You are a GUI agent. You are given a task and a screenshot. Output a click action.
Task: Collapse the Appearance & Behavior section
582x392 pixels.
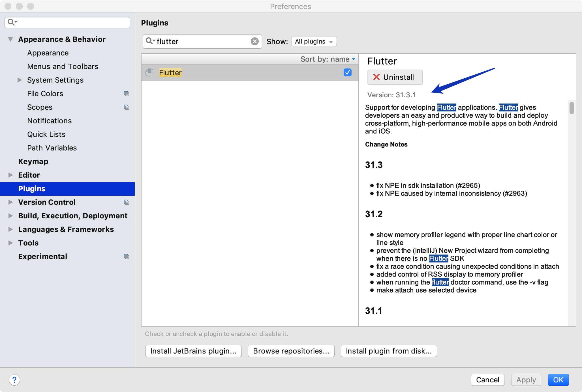point(10,39)
